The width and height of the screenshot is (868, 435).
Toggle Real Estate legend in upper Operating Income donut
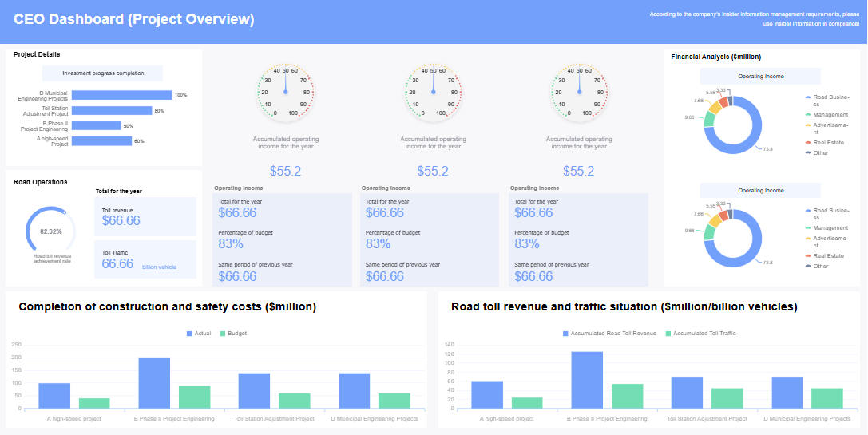pyautogui.click(x=824, y=142)
